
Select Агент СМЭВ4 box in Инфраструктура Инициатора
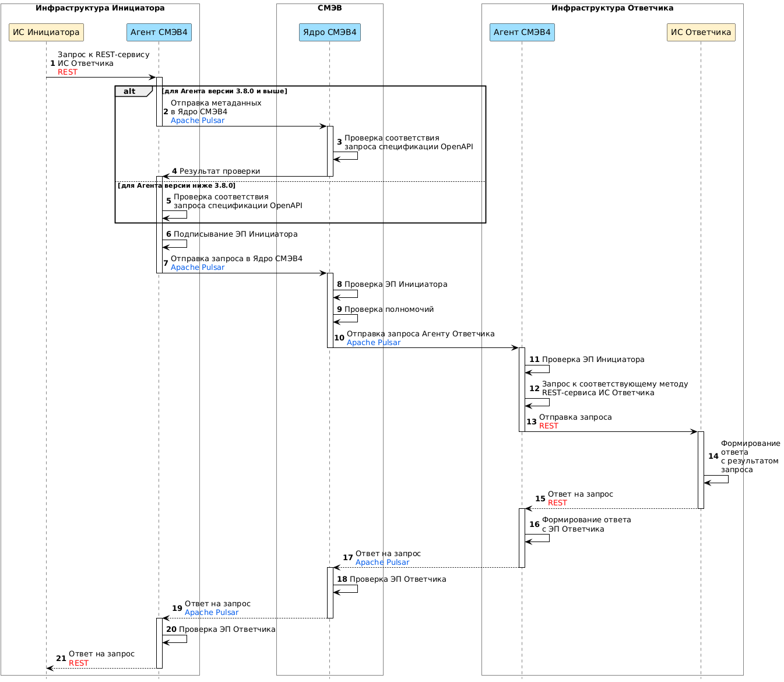[159, 33]
